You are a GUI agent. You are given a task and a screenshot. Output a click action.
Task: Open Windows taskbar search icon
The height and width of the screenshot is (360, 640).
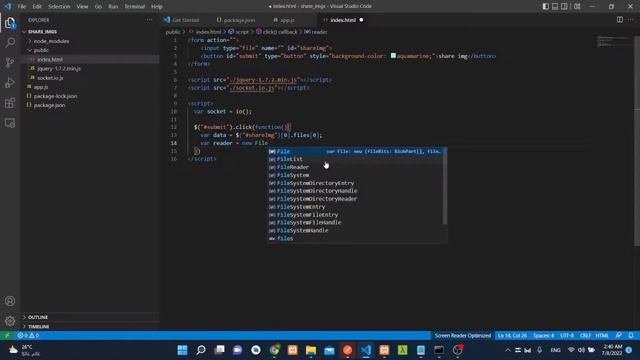(201, 350)
